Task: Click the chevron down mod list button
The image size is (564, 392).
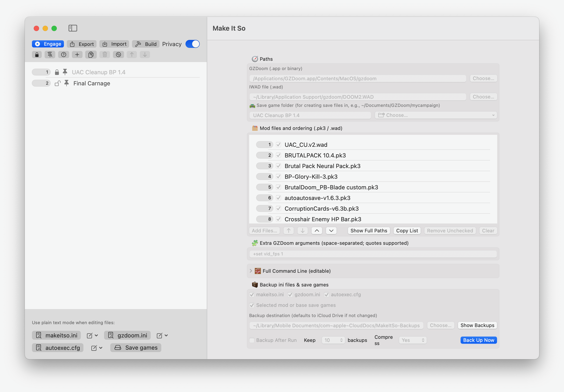Action: click(x=331, y=231)
